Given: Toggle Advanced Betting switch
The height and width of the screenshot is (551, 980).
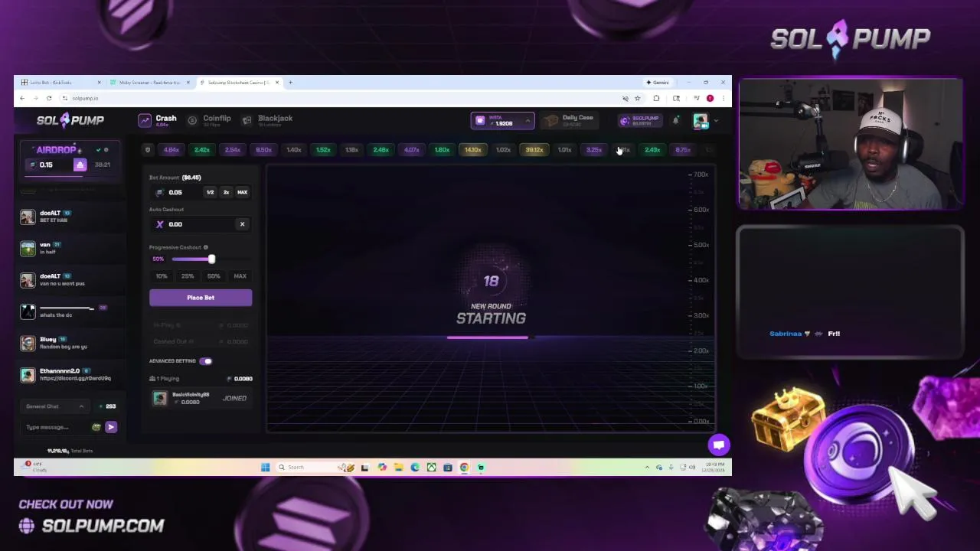Looking at the screenshot, I should click(x=206, y=361).
